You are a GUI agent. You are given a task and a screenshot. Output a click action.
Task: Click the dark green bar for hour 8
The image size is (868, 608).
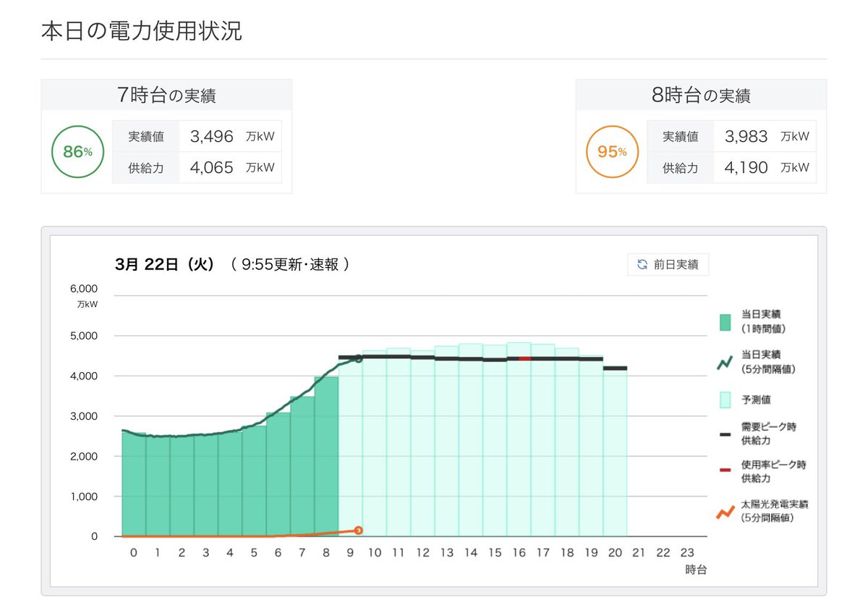326,457
